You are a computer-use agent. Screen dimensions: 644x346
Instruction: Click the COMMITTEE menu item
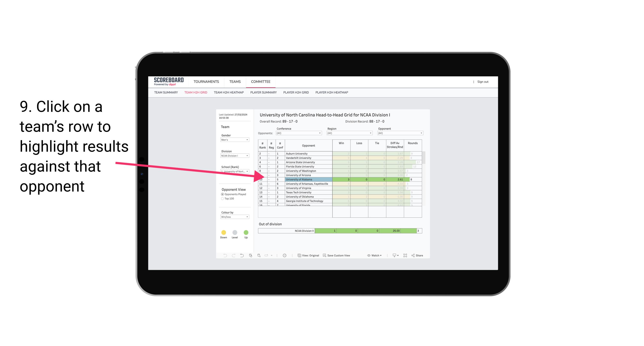[261, 82]
